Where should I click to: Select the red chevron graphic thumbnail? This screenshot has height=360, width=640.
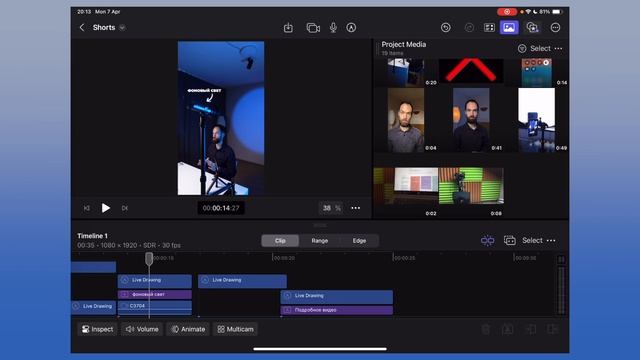(471, 71)
